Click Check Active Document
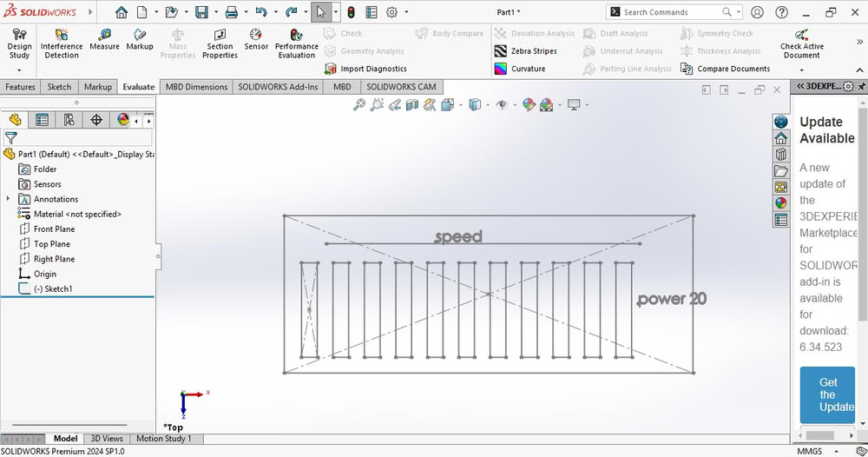This screenshot has height=457, width=868. [801, 43]
